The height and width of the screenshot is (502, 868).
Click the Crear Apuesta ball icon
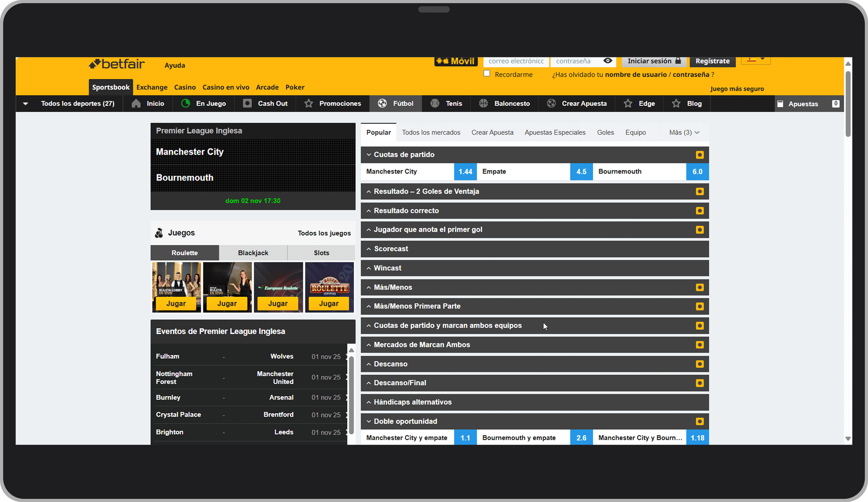click(551, 103)
